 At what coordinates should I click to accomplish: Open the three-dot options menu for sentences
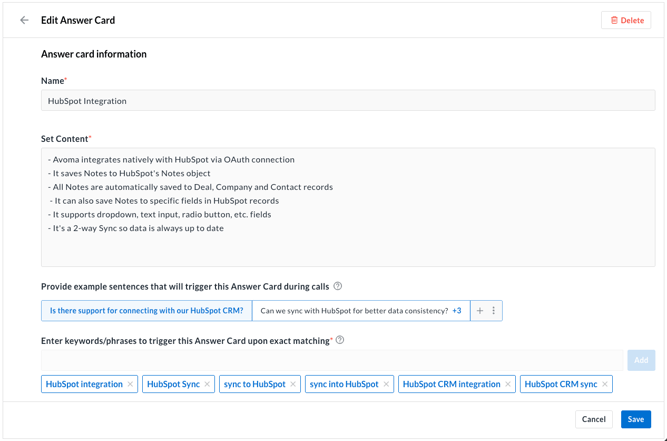(494, 311)
